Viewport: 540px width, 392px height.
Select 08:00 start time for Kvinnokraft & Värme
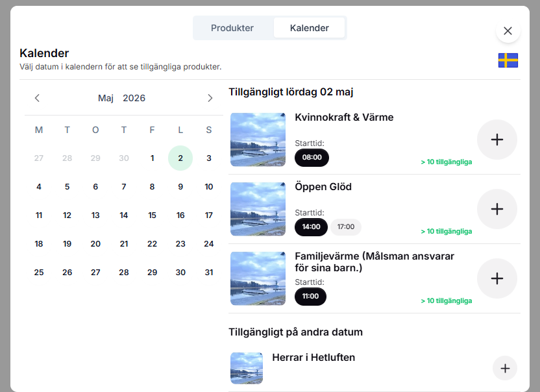312,157
